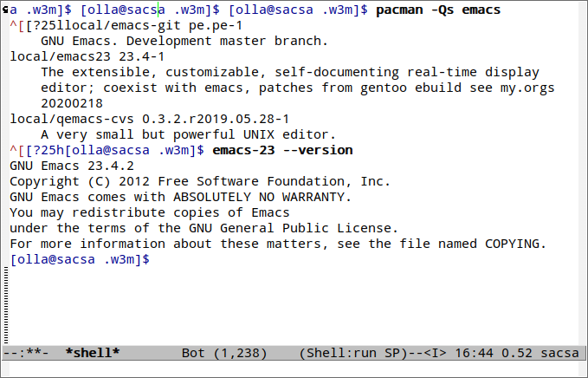Click the 'pacman -Qs emacs' command text

pyautogui.click(x=438, y=10)
